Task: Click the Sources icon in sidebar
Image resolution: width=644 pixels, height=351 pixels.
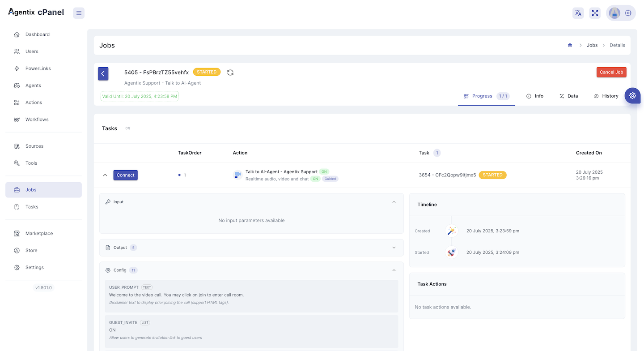Action: tap(17, 146)
